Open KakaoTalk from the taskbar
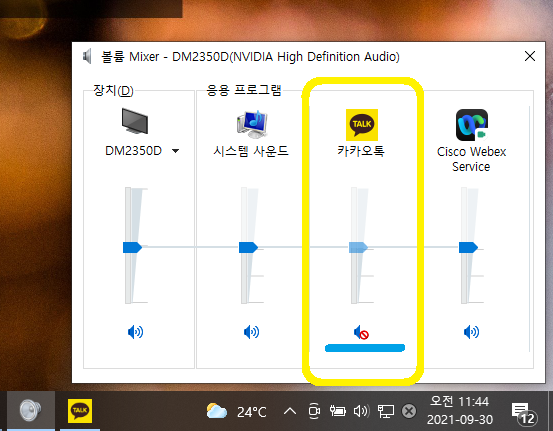Viewport: 553px width, 431px height. [x=80, y=411]
